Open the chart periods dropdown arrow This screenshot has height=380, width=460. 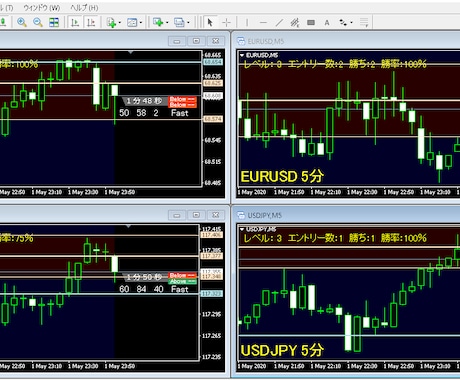[x=141, y=23]
